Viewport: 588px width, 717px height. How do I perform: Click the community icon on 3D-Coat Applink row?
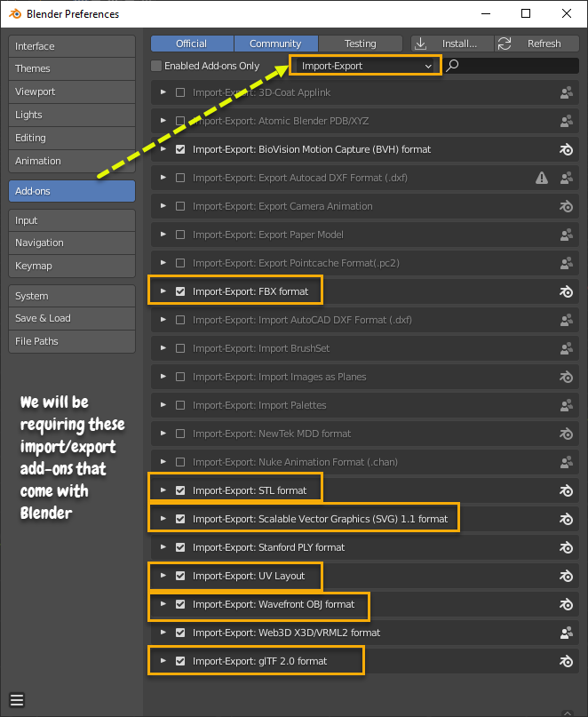click(x=566, y=92)
